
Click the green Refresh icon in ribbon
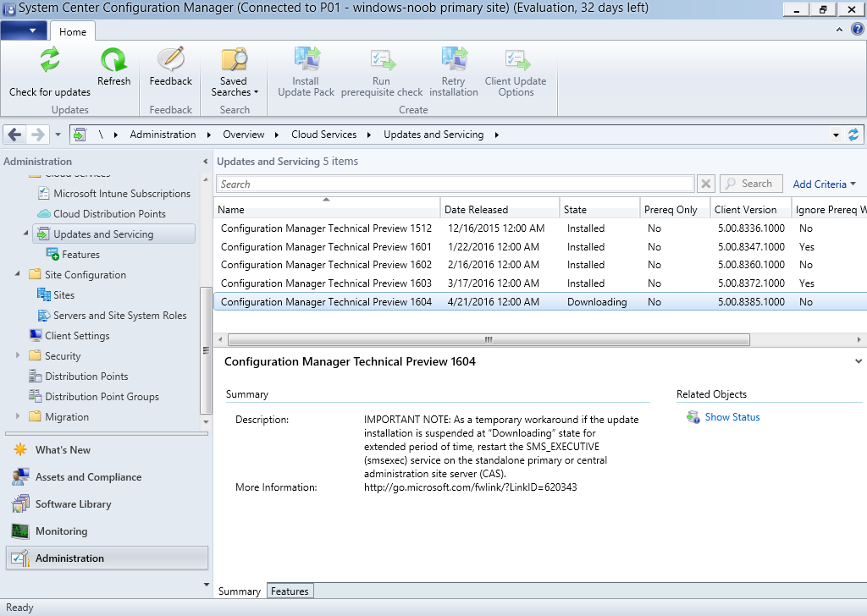(114, 59)
